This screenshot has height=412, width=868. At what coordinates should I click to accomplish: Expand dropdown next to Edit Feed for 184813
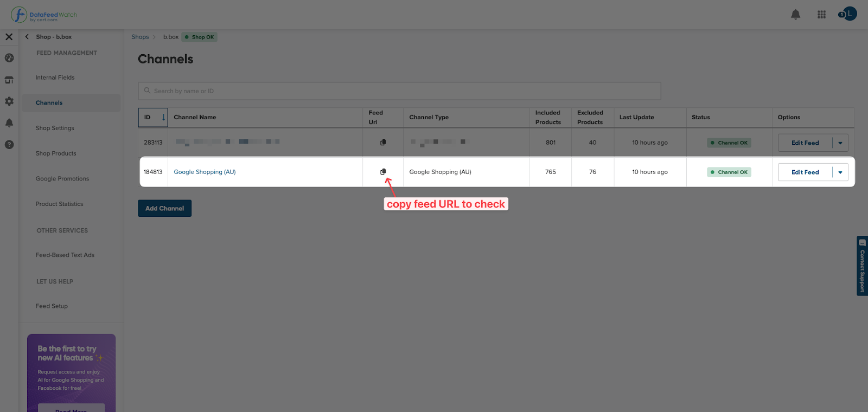tap(840, 172)
